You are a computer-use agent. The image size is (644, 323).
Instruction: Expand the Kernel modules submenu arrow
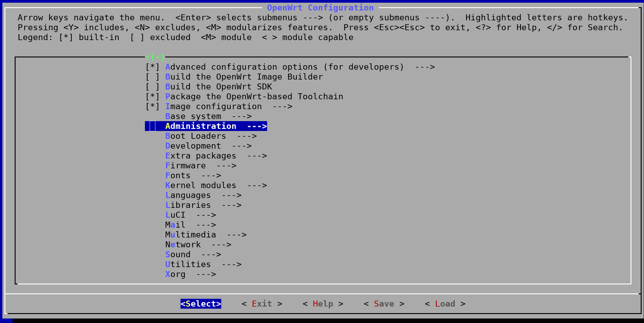(x=257, y=185)
